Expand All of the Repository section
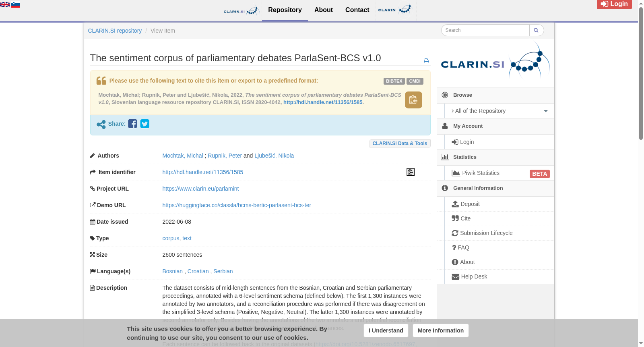644x347 pixels. pos(500,111)
